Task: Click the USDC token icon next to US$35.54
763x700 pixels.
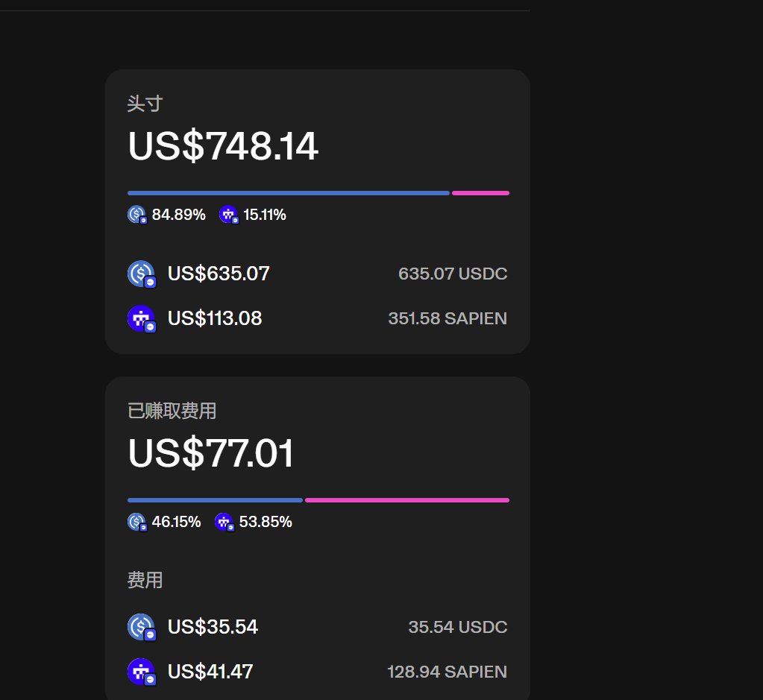Action: pyautogui.click(x=140, y=627)
